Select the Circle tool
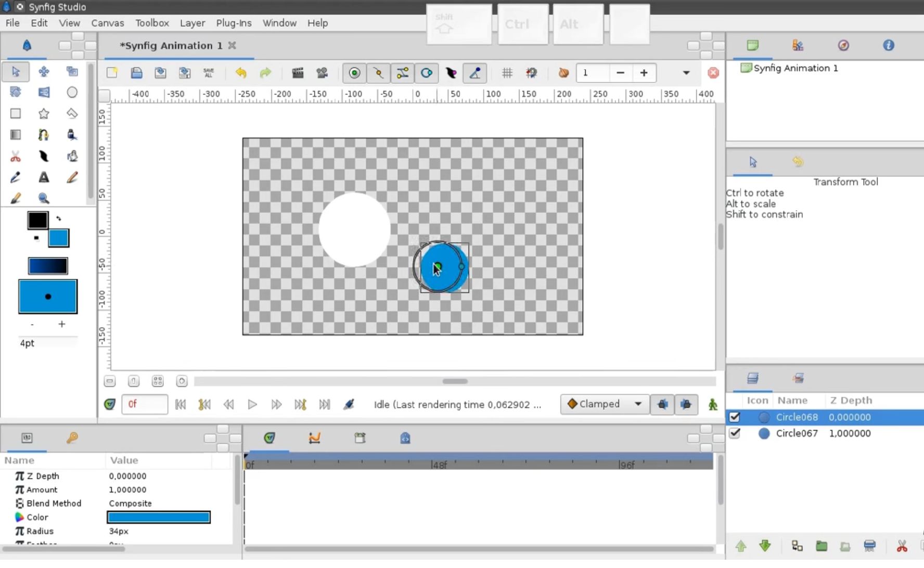This screenshot has height=568, width=924. (72, 92)
